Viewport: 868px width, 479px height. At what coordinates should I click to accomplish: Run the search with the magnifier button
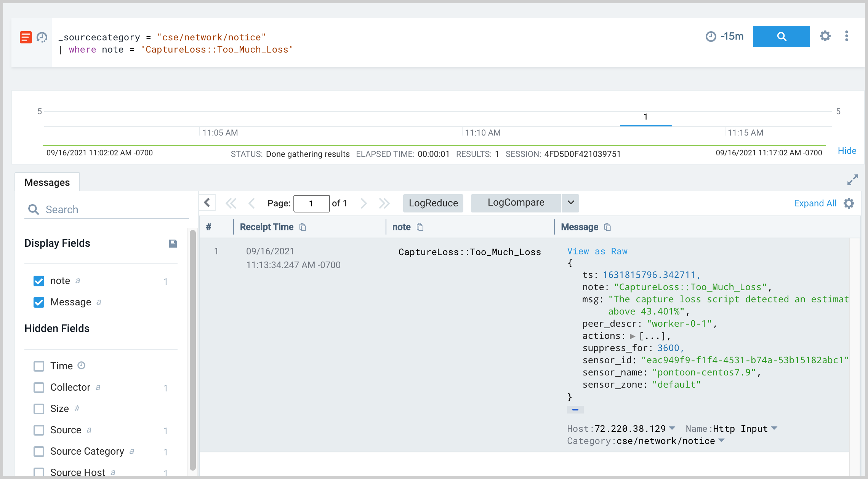781,37
